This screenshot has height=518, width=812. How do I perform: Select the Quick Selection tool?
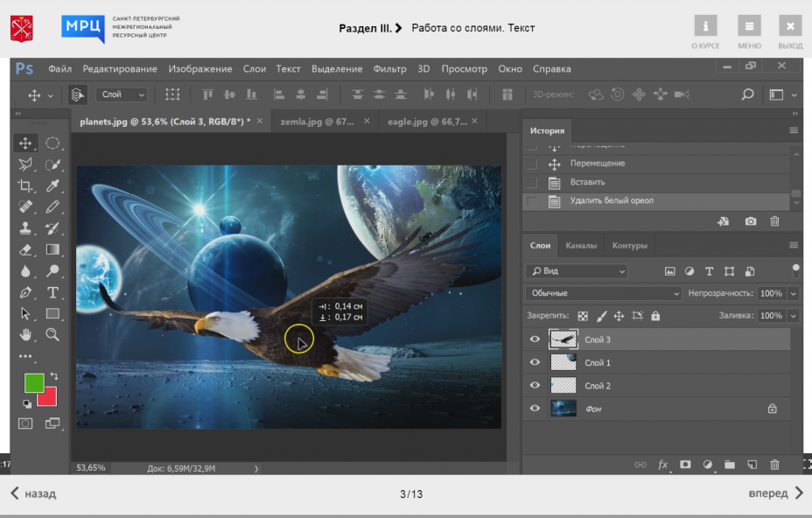pos(52,164)
